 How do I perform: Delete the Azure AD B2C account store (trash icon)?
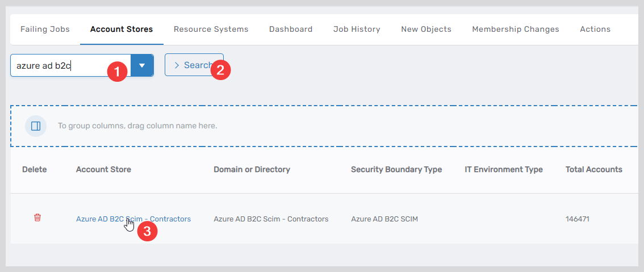tap(37, 218)
